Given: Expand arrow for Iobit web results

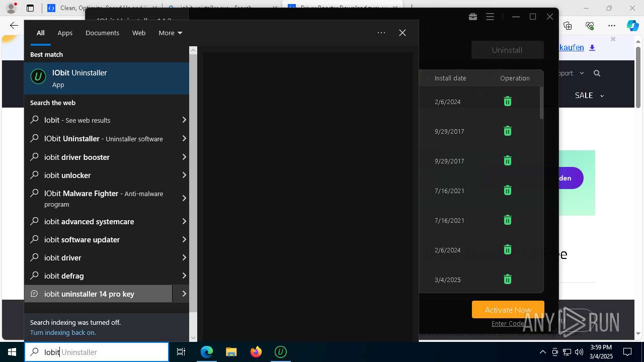Looking at the screenshot, I should pos(184,120).
